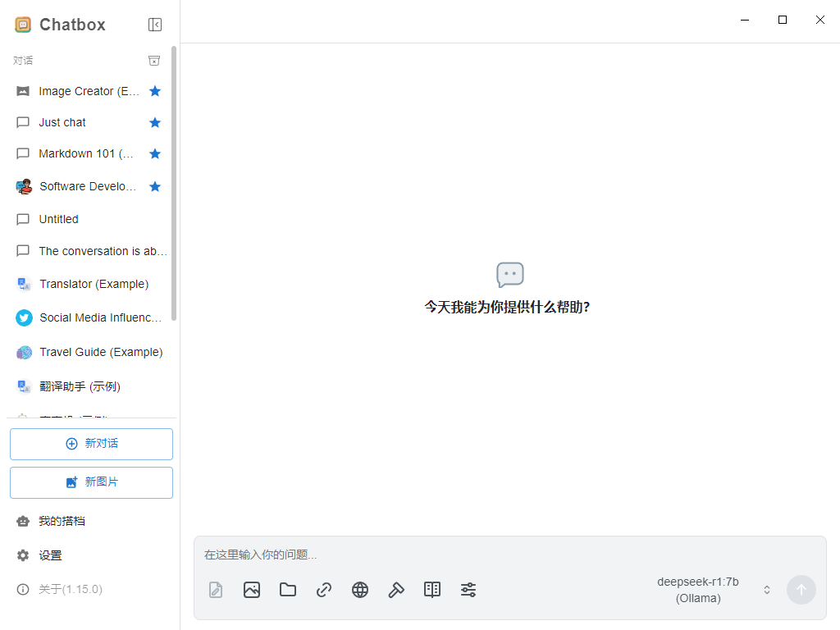Click the archive icon beside the 对话 header
Screen dimensions: 840x630
point(154,61)
